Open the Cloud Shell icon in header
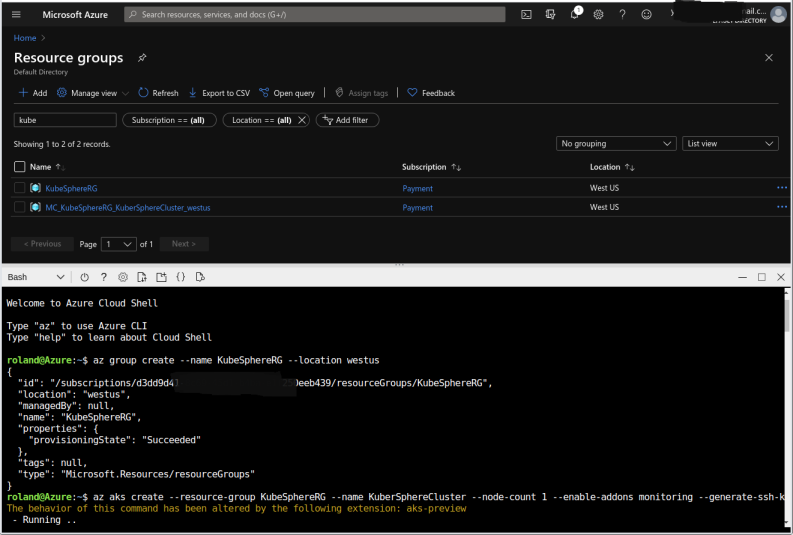793x535 pixels. point(526,15)
